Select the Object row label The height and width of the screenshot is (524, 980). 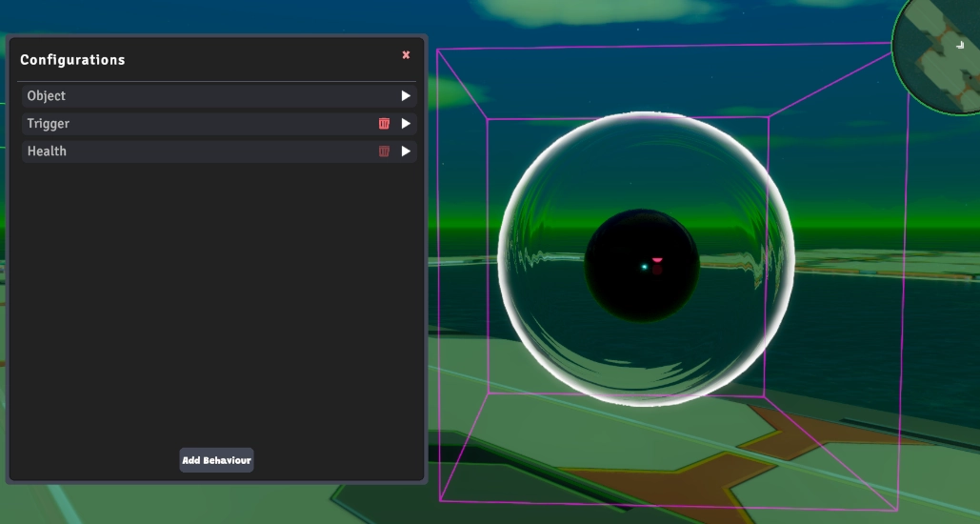pyautogui.click(x=47, y=96)
